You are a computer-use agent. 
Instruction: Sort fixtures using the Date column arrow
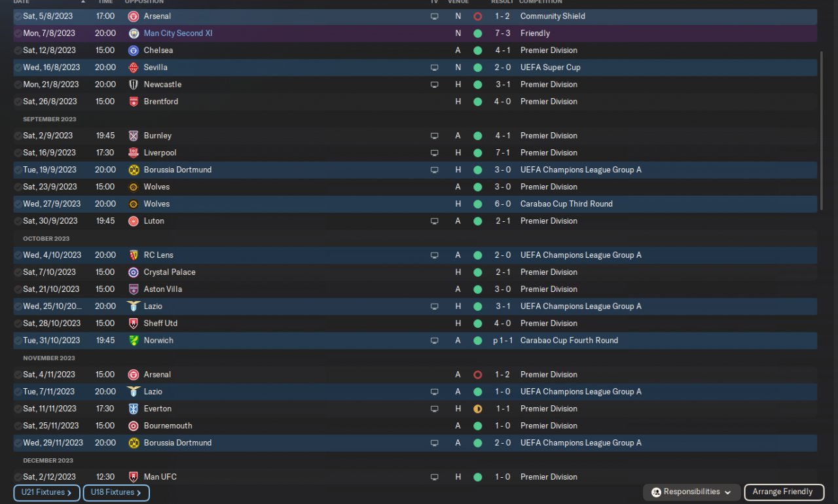point(82,2)
